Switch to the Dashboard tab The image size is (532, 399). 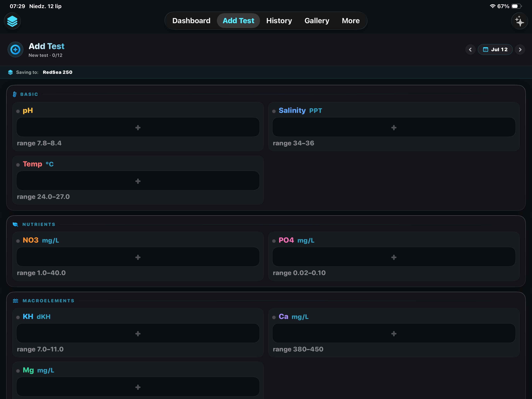click(x=191, y=21)
